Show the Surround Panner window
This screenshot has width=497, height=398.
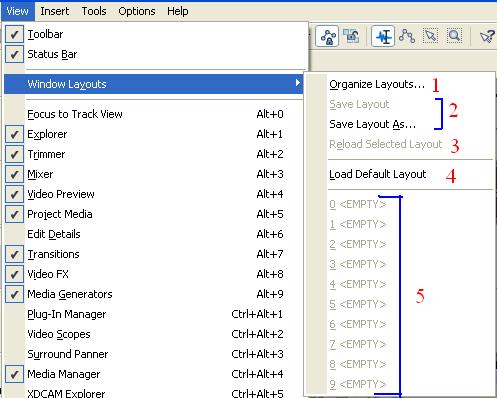click(153, 354)
